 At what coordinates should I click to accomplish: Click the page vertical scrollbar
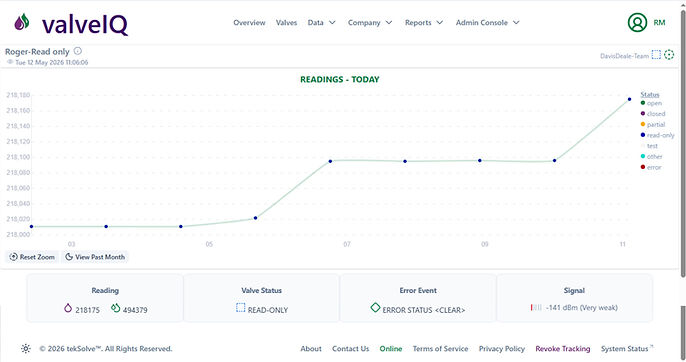[x=683, y=144]
